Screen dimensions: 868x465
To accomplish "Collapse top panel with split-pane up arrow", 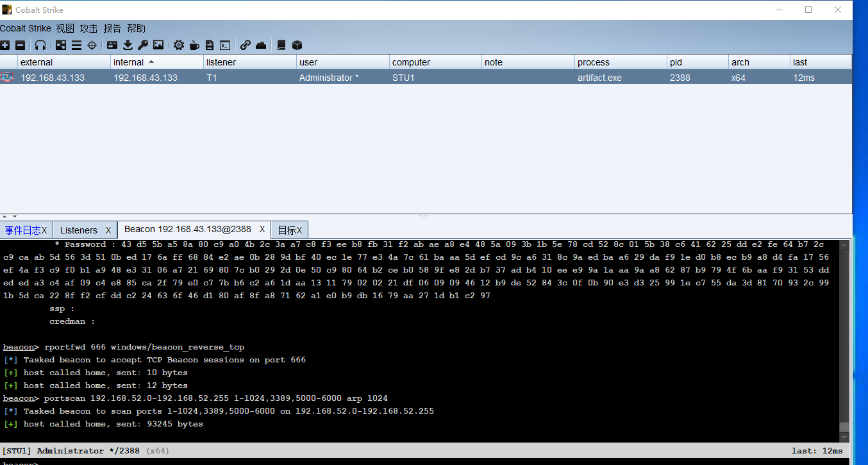I will point(4,216).
